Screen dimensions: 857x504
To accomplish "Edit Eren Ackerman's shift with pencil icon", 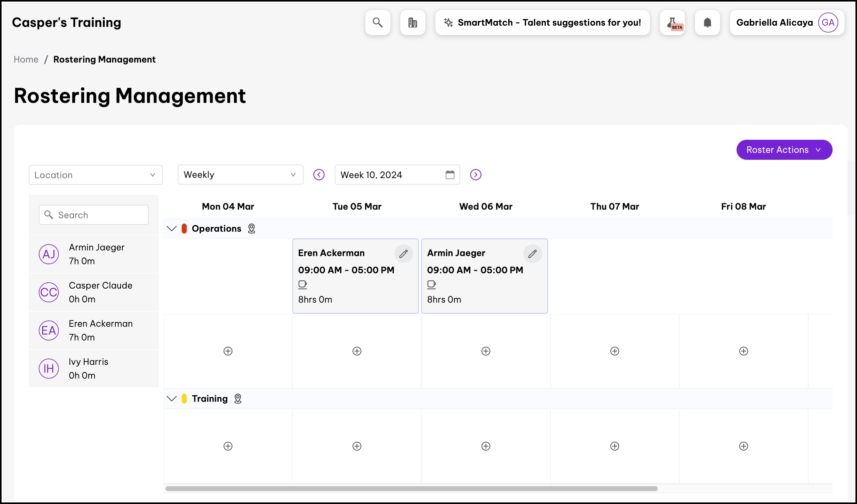I will click(x=403, y=254).
